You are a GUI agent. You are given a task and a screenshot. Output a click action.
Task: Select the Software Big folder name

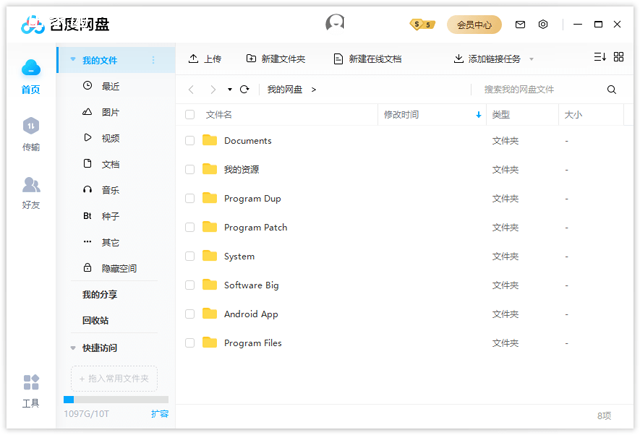coord(251,285)
